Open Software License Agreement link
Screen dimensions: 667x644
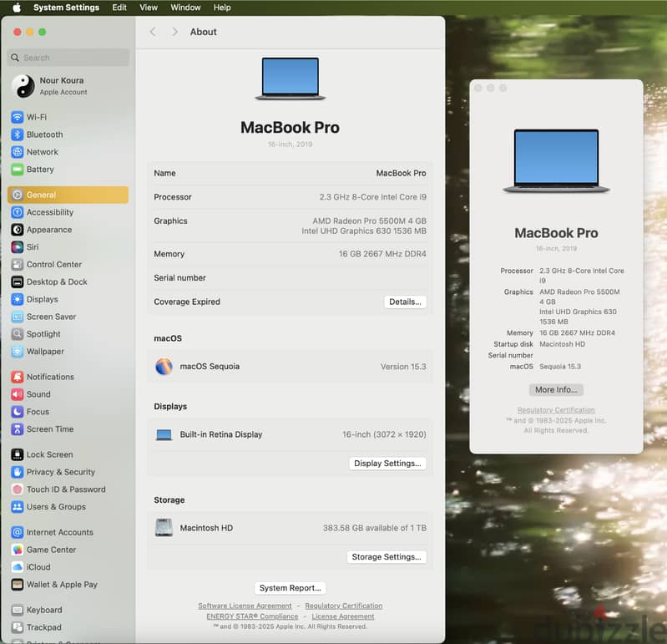[245, 606]
